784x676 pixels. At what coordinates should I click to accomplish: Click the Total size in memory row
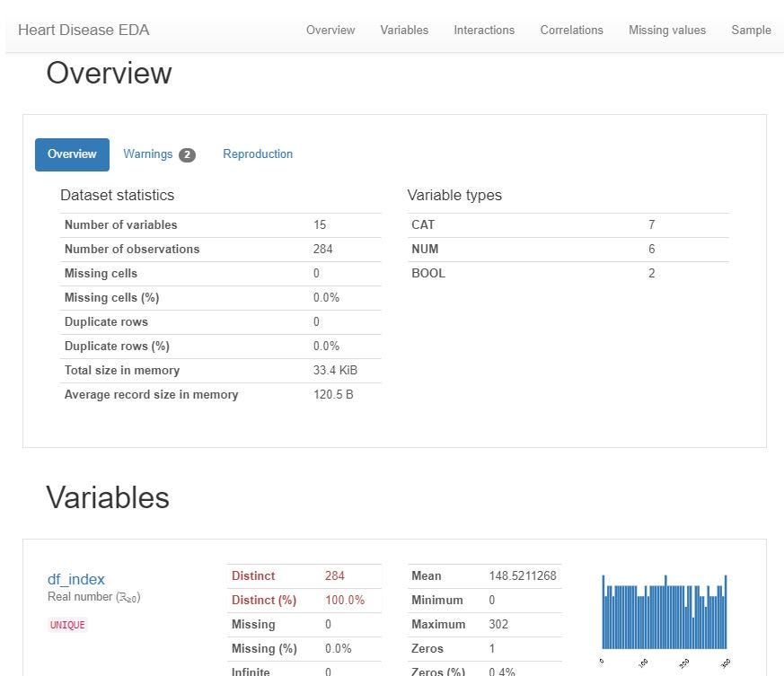click(x=220, y=370)
